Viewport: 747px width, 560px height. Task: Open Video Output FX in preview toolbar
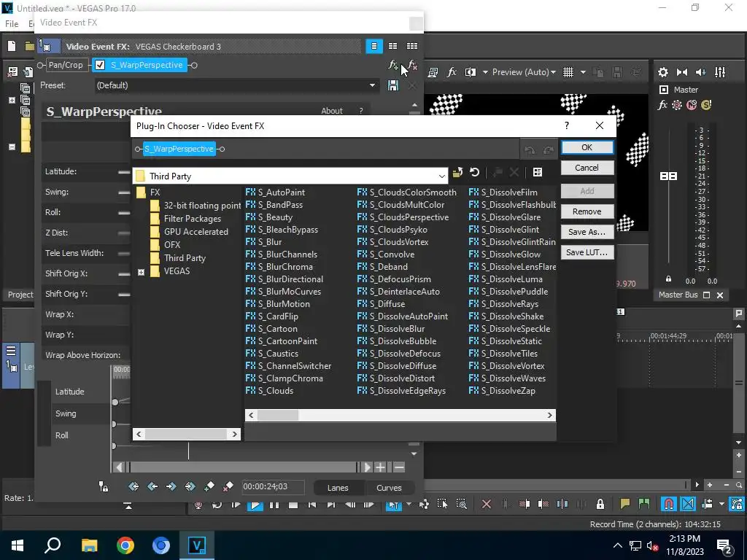click(x=452, y=72)
